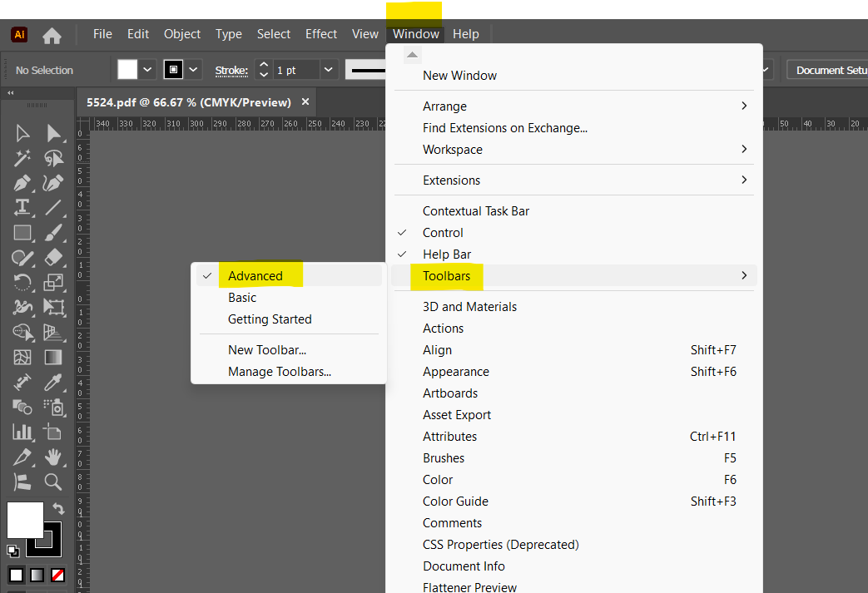Screen dimensions: 868x593
Task: Select the Eyedropper tool
Action: coord(54,383)
